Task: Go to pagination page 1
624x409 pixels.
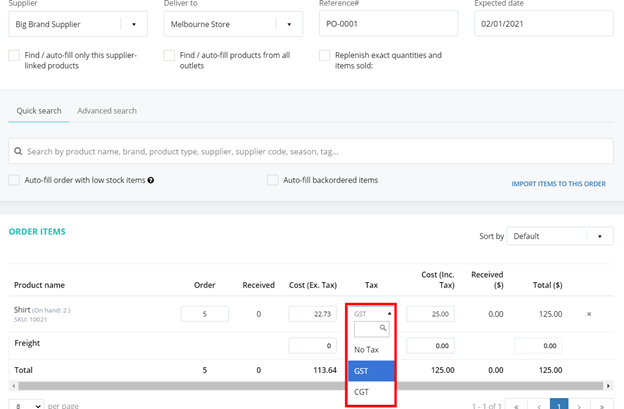Action: tap(559, 405)
